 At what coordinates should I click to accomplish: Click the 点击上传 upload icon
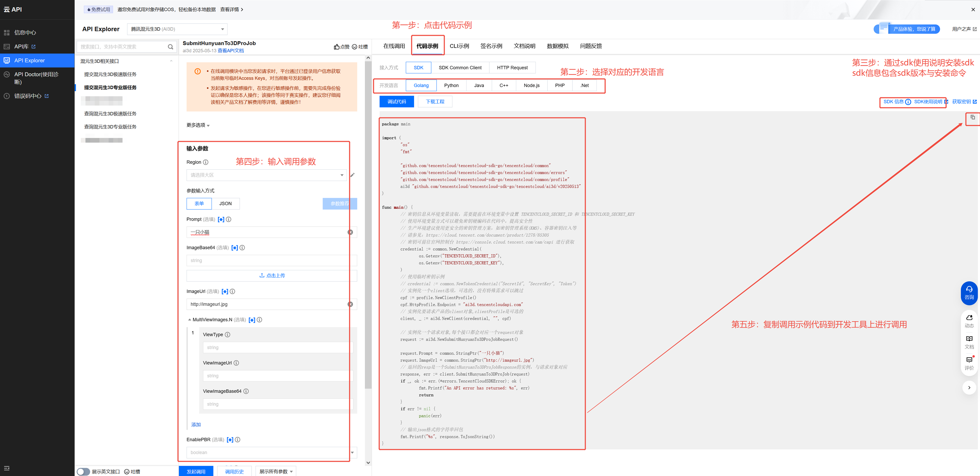(262, 275)
